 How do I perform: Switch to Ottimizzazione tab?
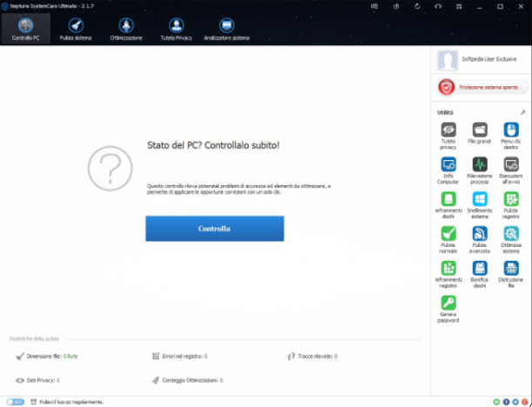click(126, 30)
